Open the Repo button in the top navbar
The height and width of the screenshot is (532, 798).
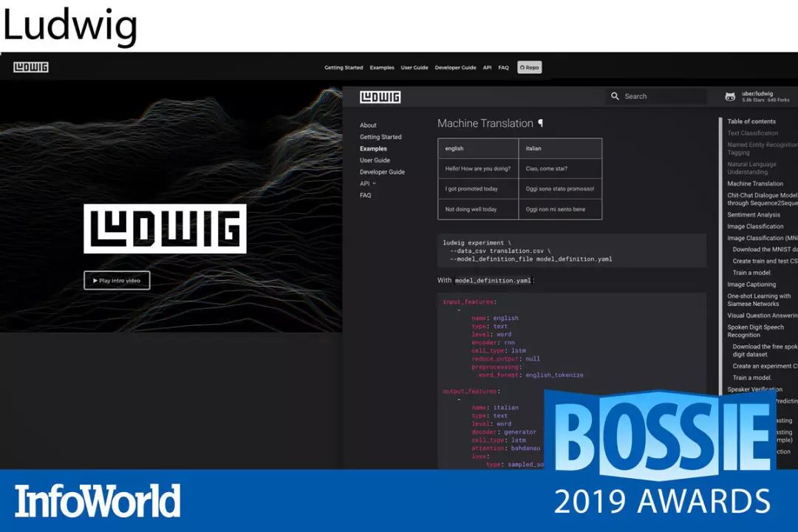click(529, 67)
